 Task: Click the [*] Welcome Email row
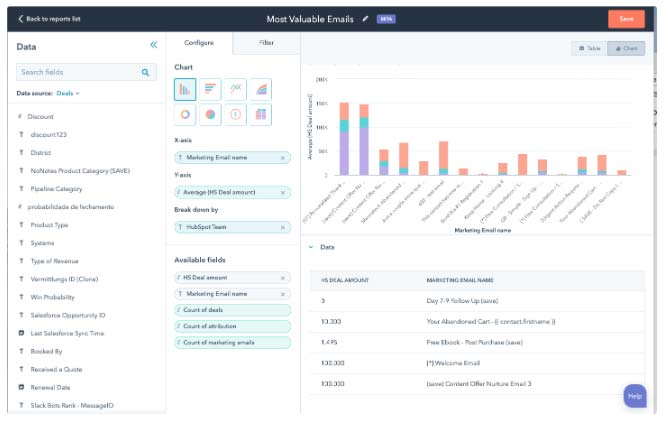tap(477, 363)
